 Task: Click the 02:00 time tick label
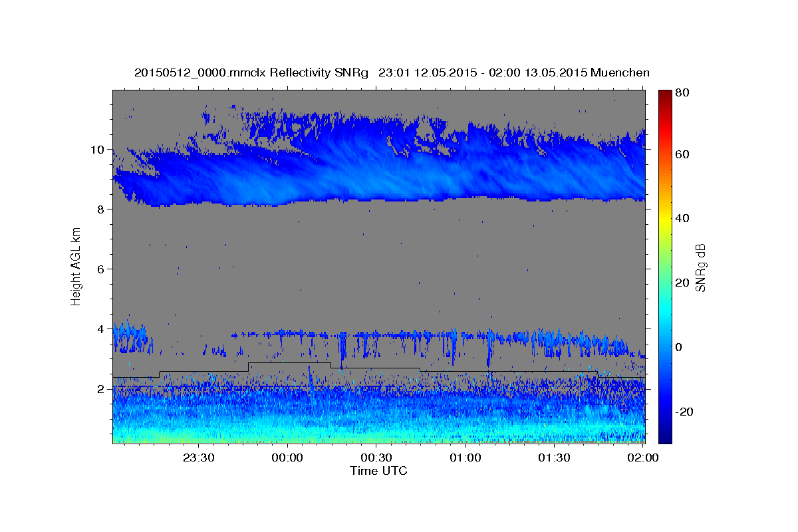click(642, 458)
